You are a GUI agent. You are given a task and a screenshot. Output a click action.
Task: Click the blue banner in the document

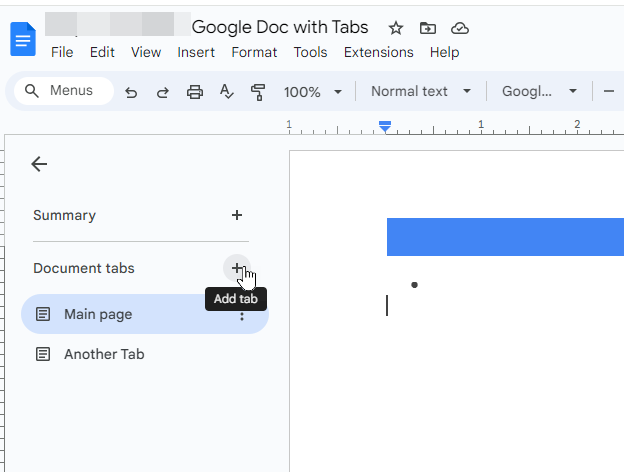click(x=505, y=237)
